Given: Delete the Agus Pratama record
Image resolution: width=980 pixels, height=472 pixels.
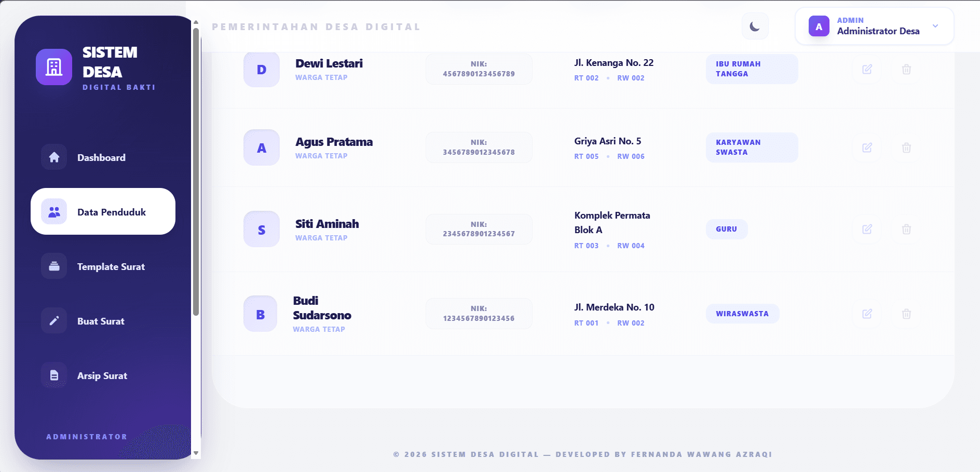Looking at the screenshot, I should point(906,148).
